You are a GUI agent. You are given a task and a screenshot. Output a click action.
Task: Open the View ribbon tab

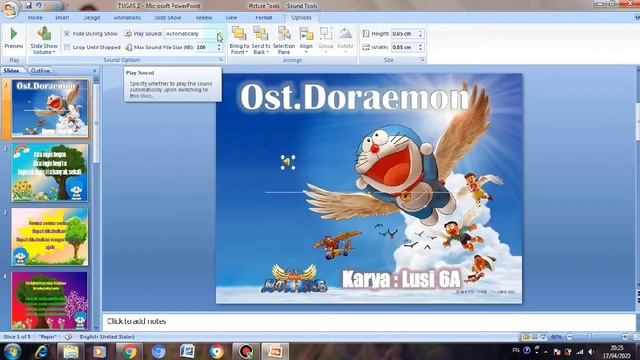point(231,18)
